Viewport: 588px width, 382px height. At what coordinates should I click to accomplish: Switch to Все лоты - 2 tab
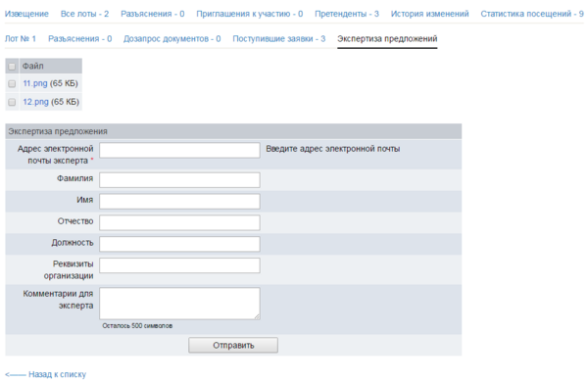click(x=84, y=14)
